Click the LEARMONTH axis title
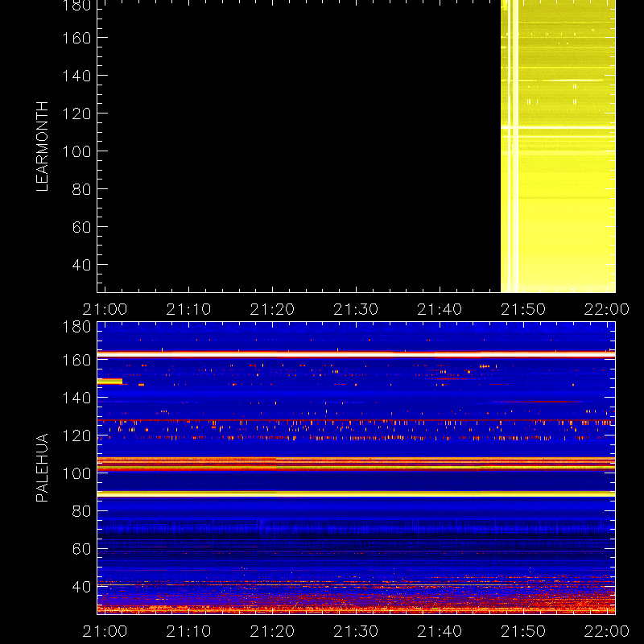The width and height of the screenshot is (644, 644). coord(42,147)
